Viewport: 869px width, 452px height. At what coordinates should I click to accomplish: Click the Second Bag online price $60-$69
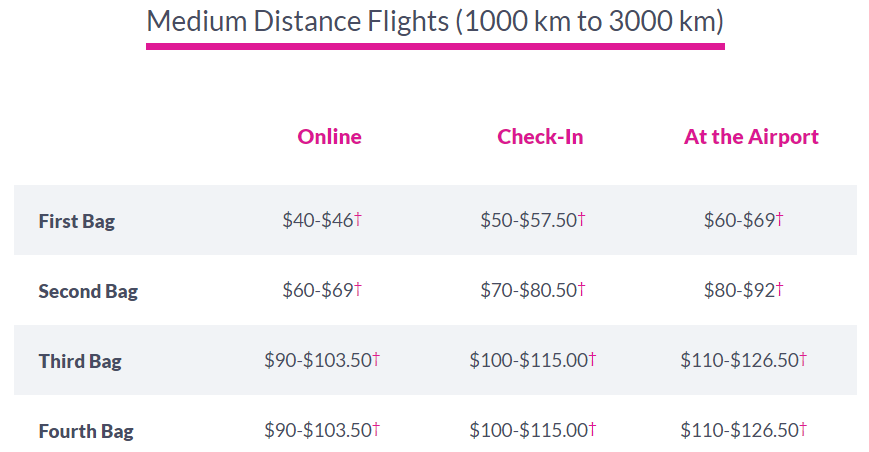pos(318,290)
